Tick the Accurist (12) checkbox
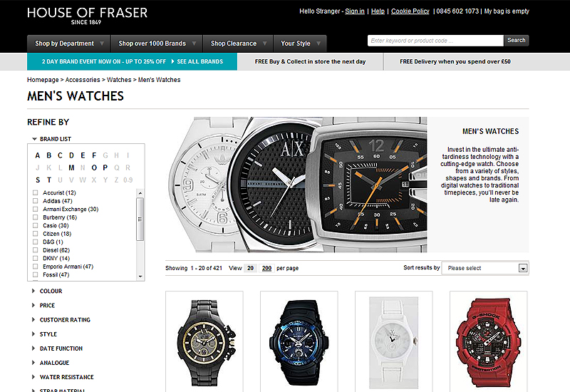The height and width of the screenshot is (392, 570). [x=35, y=192]
